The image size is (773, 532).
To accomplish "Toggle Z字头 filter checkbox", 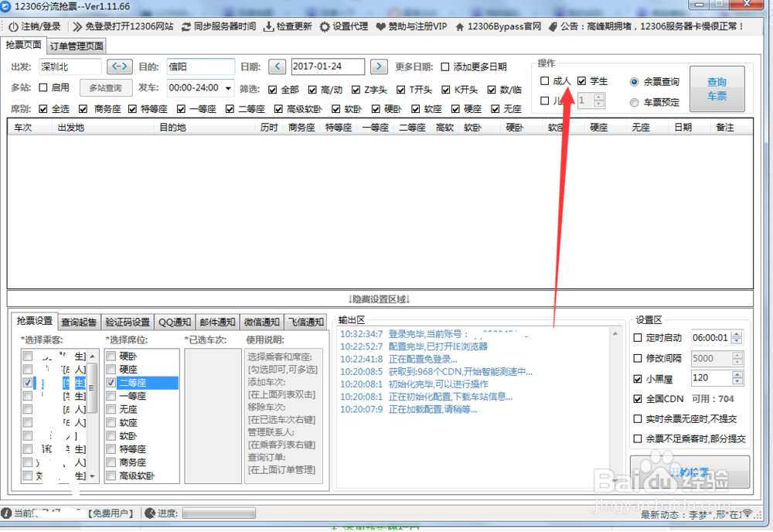I will point(356,90).
